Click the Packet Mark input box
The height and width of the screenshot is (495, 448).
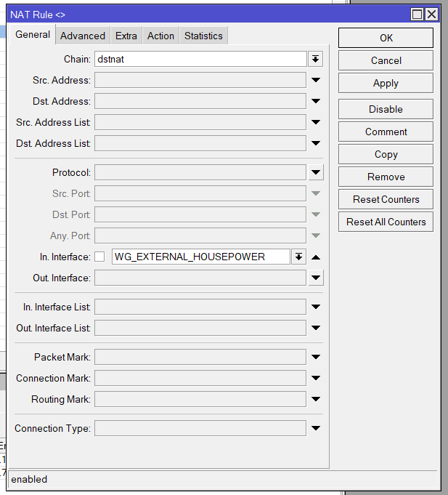[x=200, y=357]
